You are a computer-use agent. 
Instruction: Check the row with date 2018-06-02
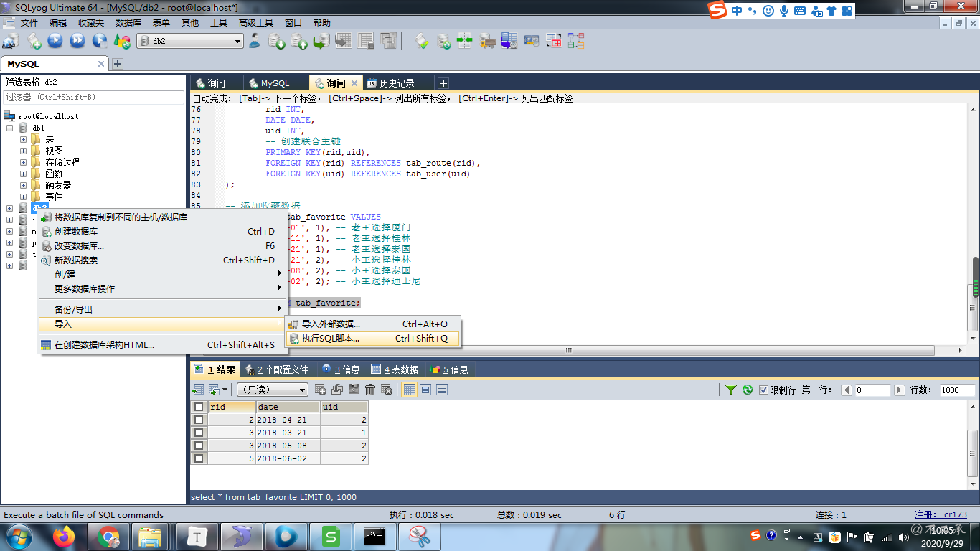coord(199,458)
